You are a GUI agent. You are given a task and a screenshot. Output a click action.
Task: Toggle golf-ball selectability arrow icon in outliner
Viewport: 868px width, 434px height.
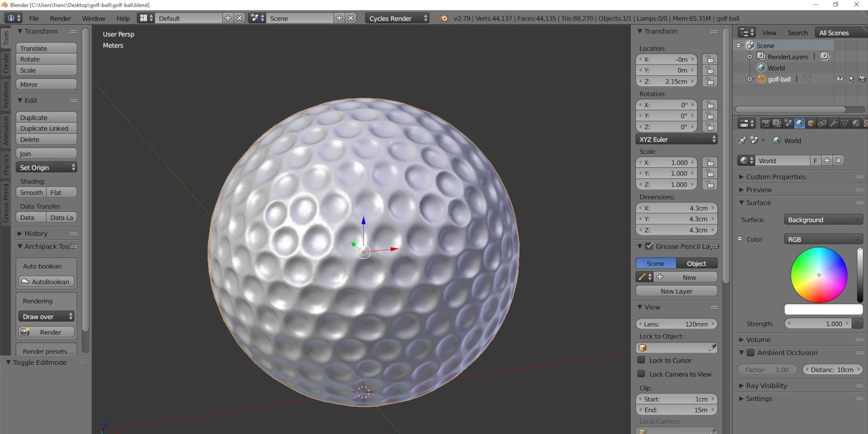(851, 79)
